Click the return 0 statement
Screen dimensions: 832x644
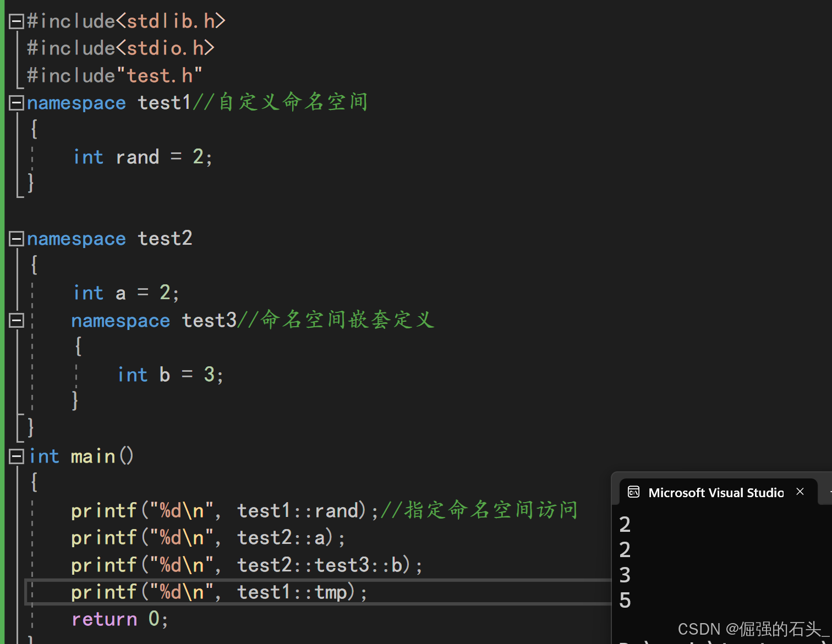(x=119, y=619)
